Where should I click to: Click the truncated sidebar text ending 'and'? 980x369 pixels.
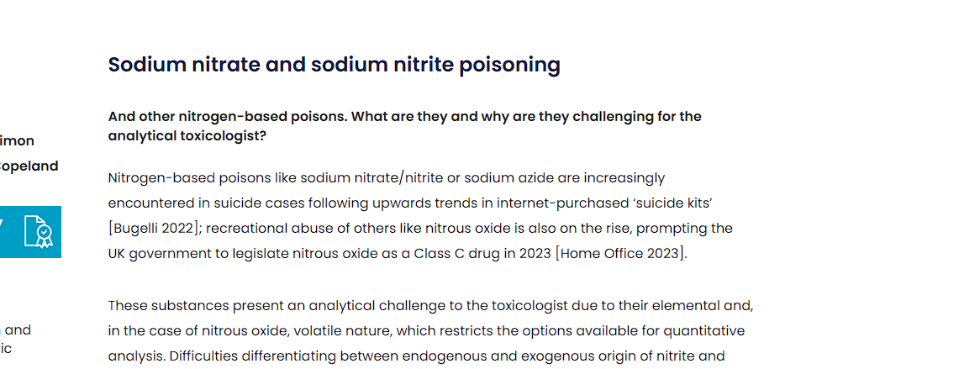tap(16, 329)
